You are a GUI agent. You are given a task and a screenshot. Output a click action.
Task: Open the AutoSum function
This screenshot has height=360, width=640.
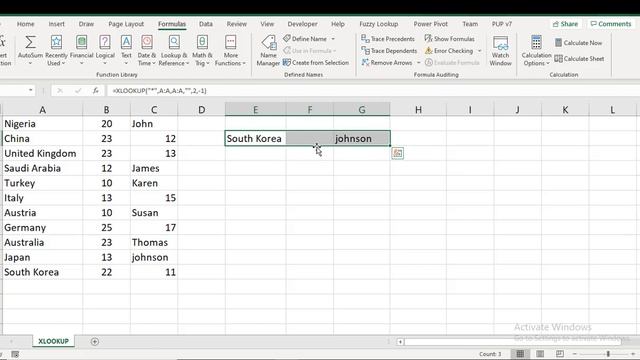(x=30, y=50)
